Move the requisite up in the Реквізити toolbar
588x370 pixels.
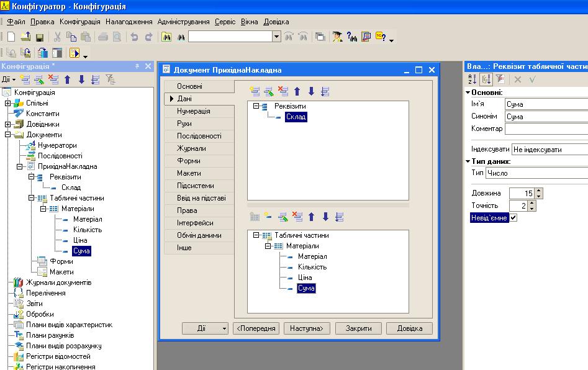tap(297, 91)
